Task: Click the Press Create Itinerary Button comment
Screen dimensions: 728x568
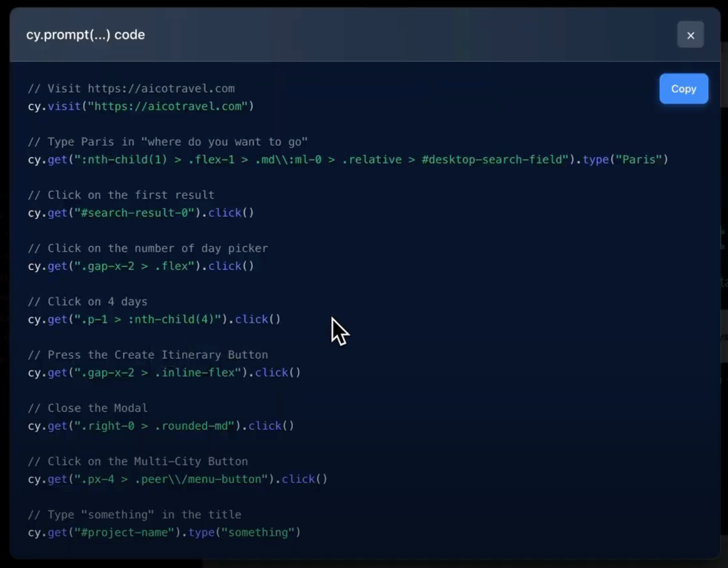Action: [148, 355]
